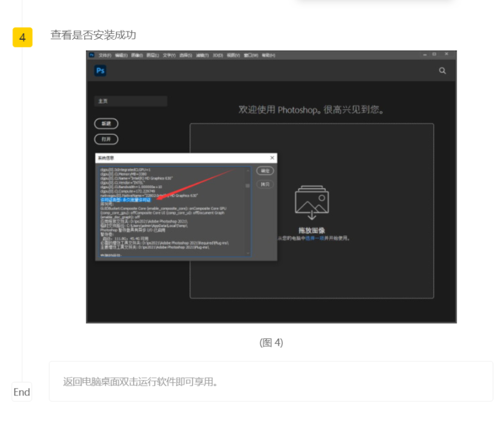Click the (图 4) caption
504x421 pixels.
click(271, 343)
